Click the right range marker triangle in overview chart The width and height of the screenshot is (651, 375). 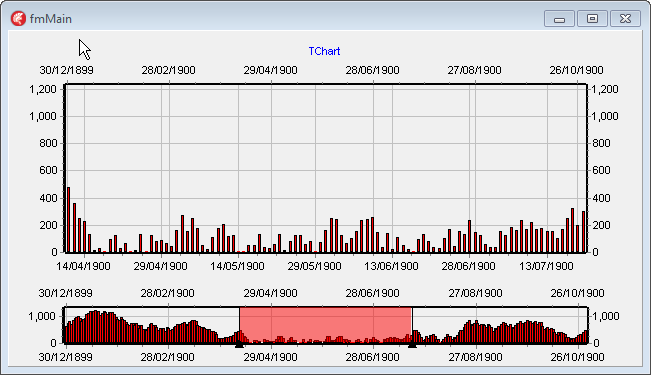[x=412, y=344]
